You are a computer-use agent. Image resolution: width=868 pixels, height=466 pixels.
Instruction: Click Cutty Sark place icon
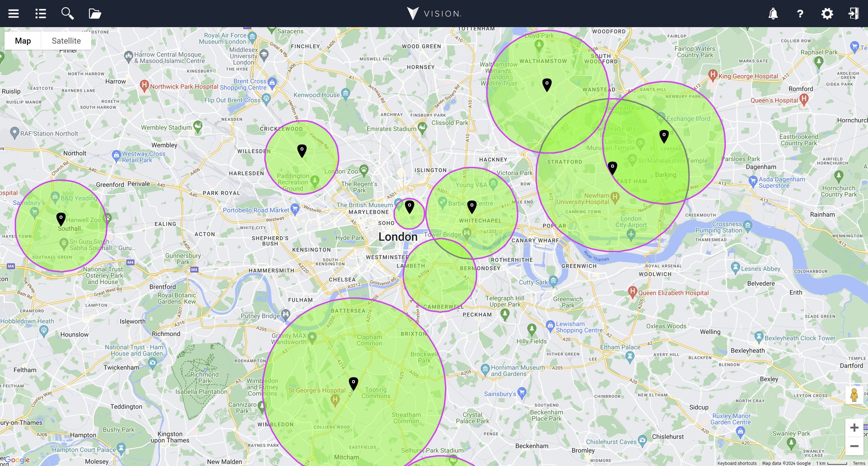pyautogui.click(x=553, y=281)
